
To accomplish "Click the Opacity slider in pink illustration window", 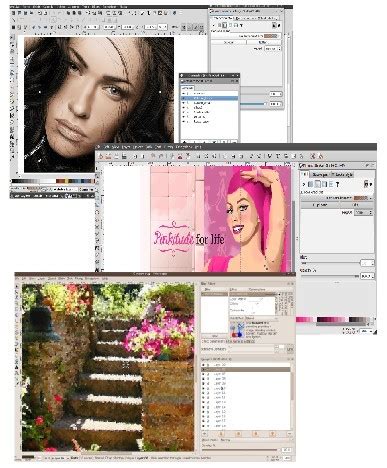I will coord(330,276).
